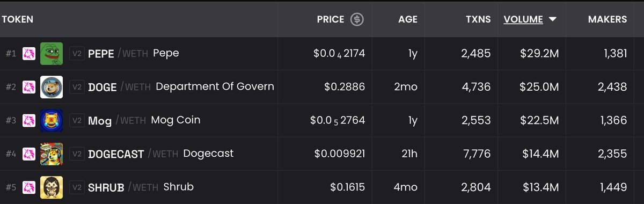Click the Uniswap icon in PEPE row
The height and width of the screenshot is (204, 644).
tap(28, 54)
